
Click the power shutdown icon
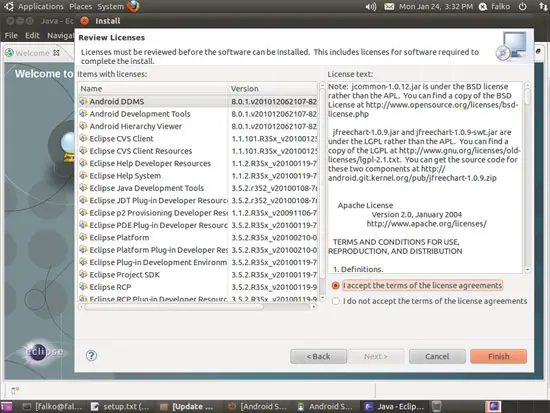click(x=522, y=7)
